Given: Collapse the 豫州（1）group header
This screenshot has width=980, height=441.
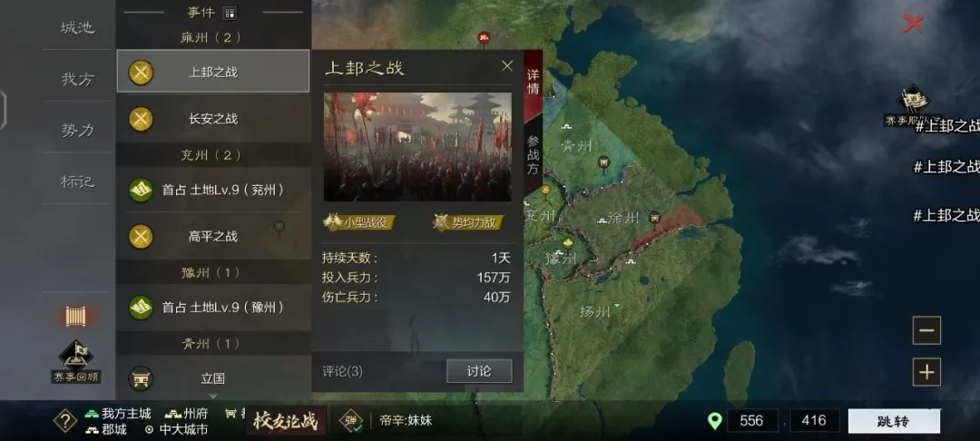Looking at the screenshot, I should coord(214,272).
